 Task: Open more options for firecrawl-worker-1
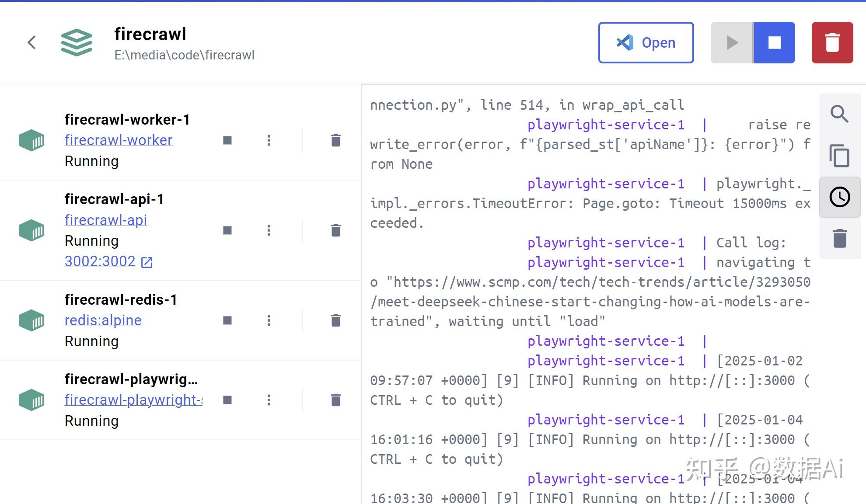[x=269, y=140]
